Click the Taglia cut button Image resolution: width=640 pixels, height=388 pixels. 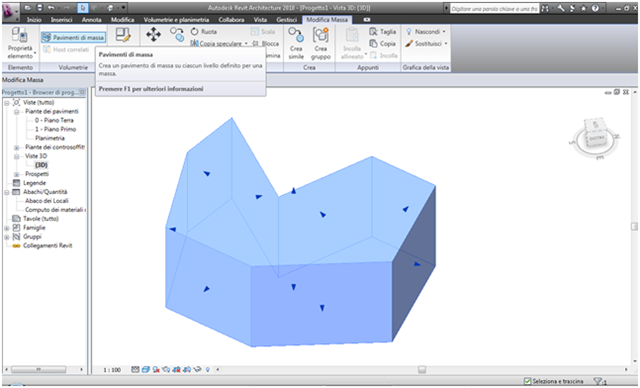click(382, 31)
